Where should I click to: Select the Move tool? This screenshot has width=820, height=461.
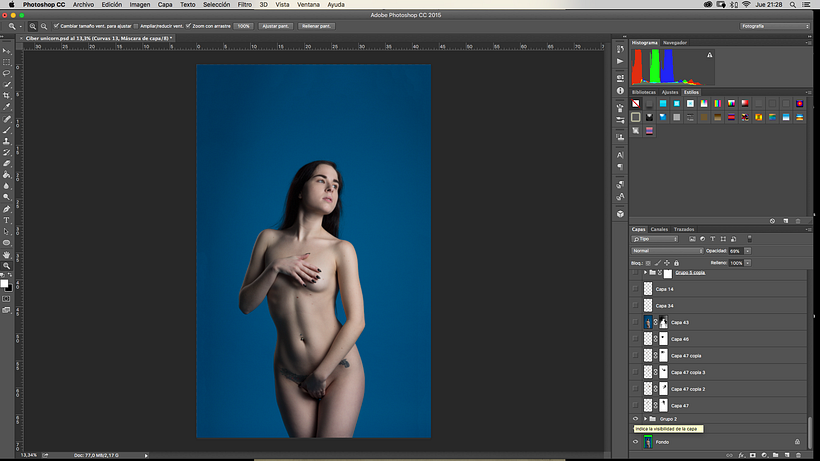point(6,51)
